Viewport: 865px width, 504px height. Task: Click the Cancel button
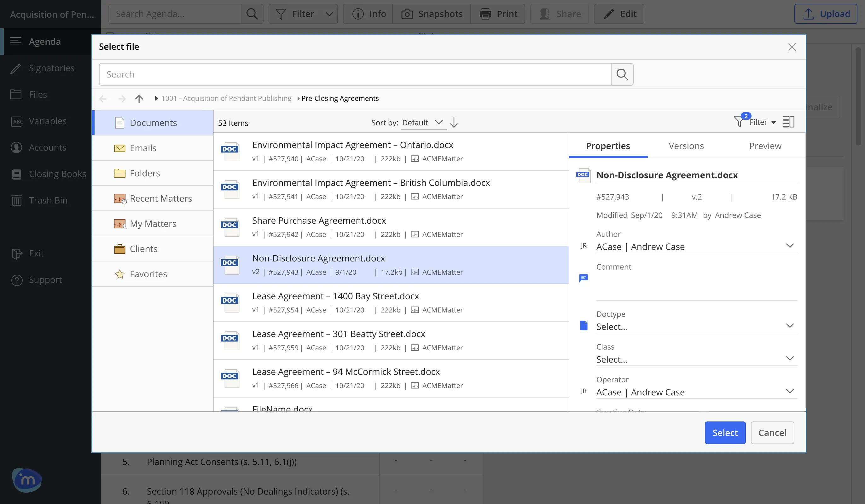tap(772, 432)
